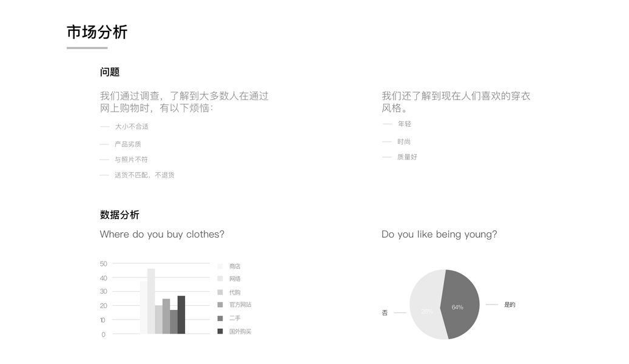Click the 大小不合适 bullet item
Viewport: 629px width, 364px height.
point(132,127)
